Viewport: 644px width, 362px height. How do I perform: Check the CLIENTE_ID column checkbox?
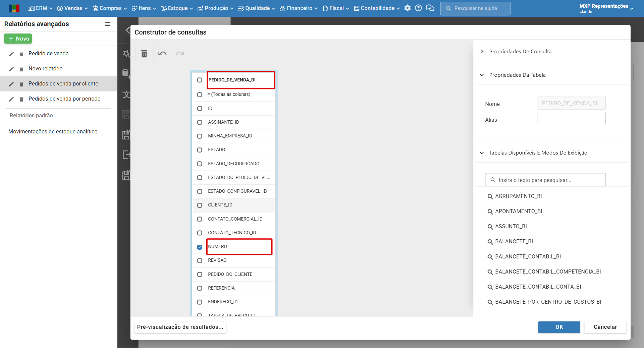click(200, 205)
